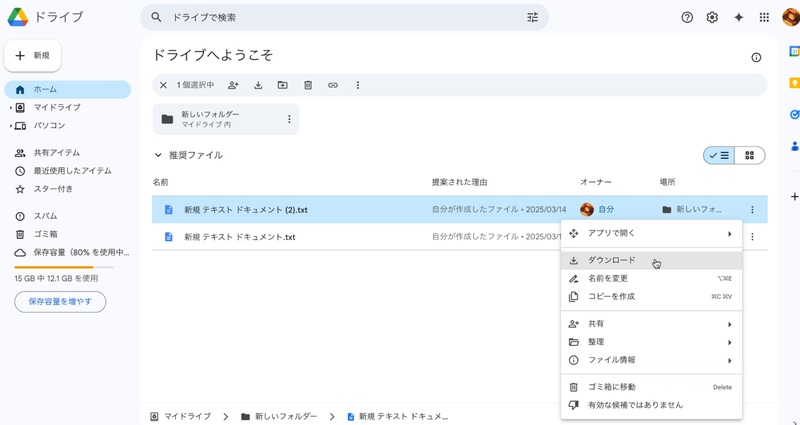Screen dimensions: 800x425
Task: Choose 名前を変更 from context menu
Action: click(x=652, y=279)
